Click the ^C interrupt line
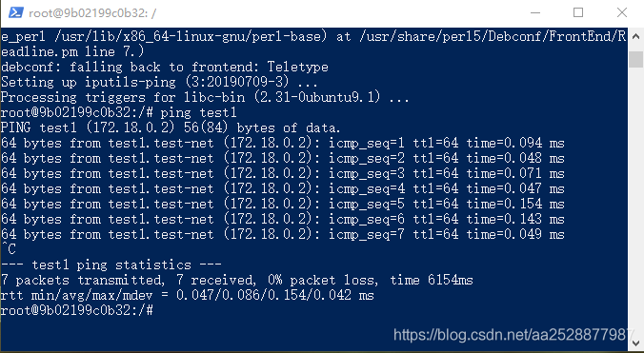This screenshot has height=353, width=644. [x=9, y=249]
